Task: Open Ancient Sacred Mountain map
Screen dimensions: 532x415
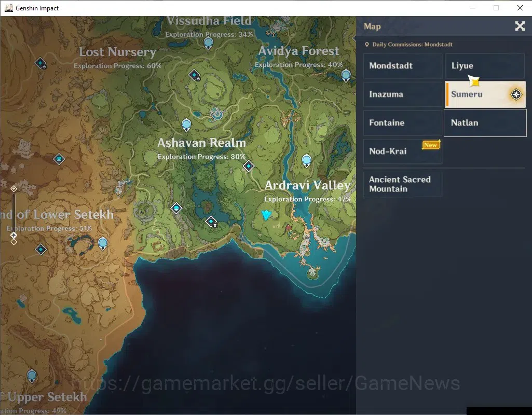Action: [x=403, y=185]
